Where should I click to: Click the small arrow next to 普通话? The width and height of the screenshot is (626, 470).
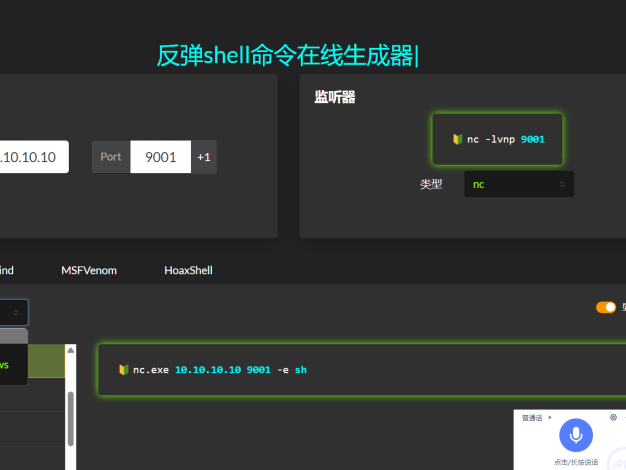(550, 418)
